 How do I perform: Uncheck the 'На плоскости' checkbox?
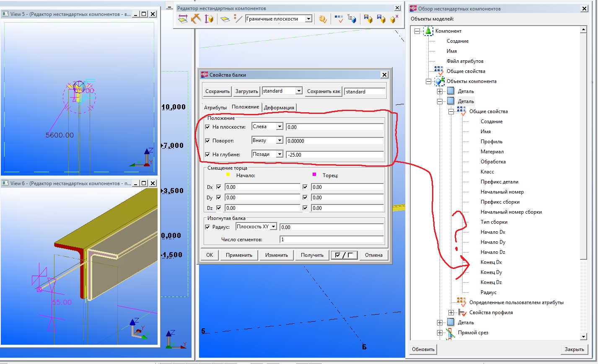(207, 127)
